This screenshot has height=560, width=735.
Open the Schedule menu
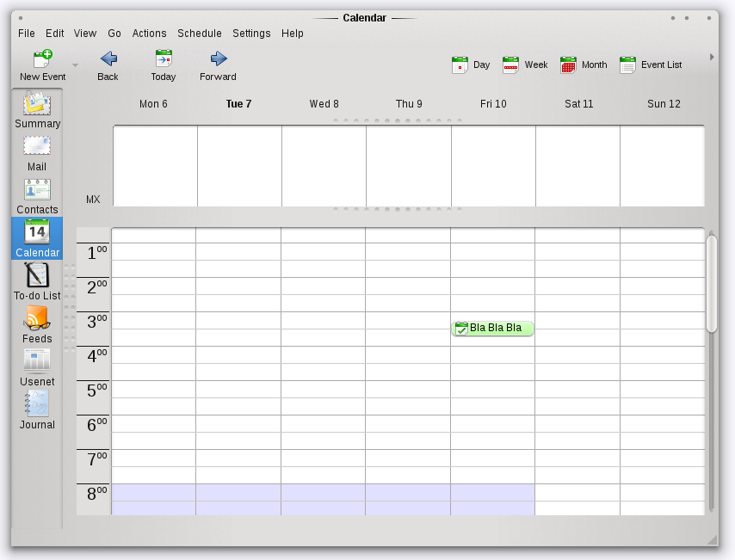199,34
